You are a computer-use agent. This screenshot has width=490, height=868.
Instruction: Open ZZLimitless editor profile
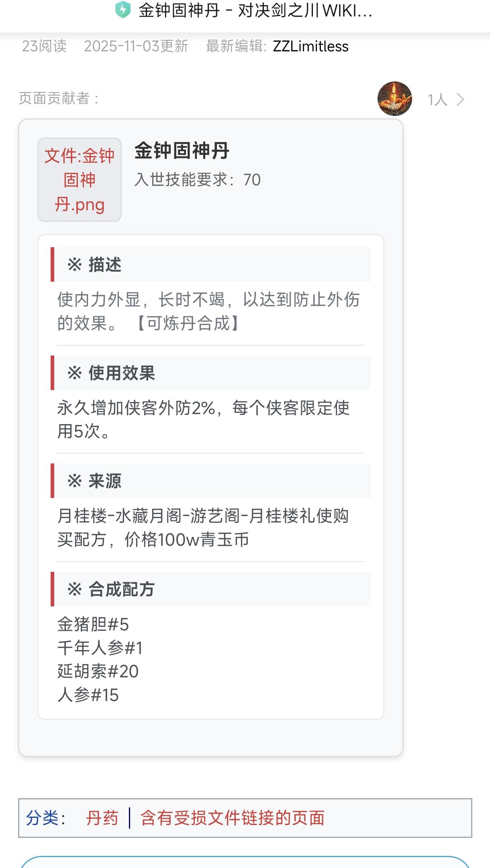[310, 47]
